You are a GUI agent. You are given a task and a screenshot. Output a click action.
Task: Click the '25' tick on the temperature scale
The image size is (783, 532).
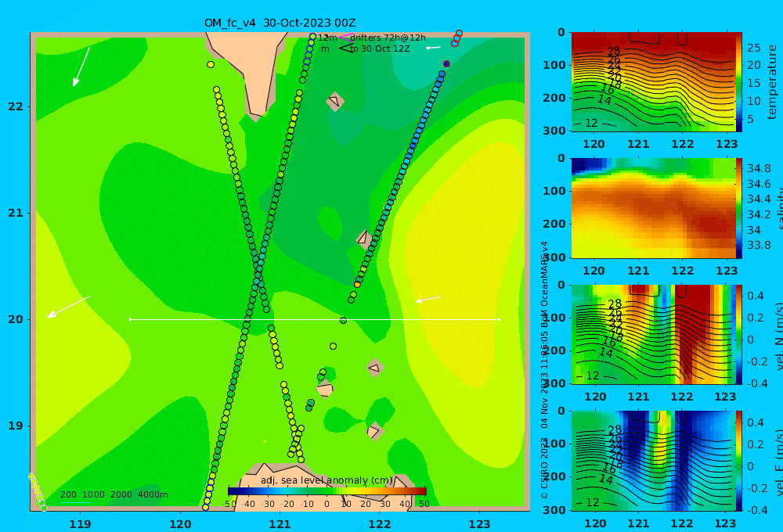tap(753, 48)
